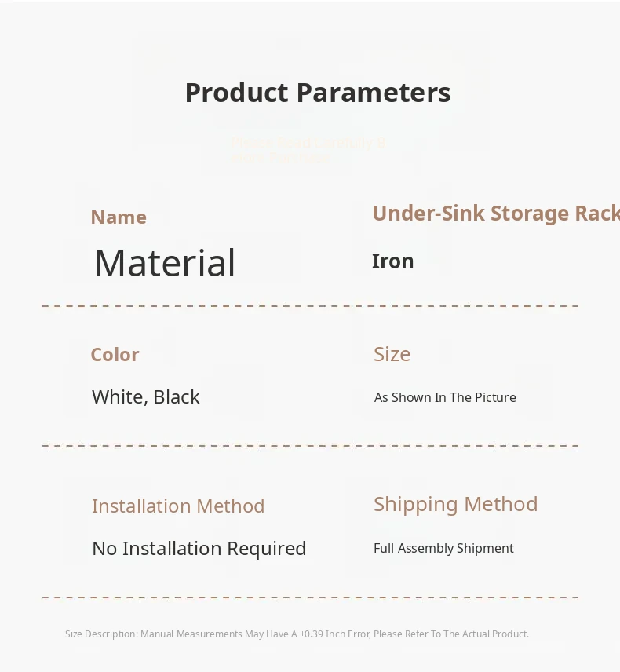Click the dashed divider below Installation Method row
The image size is (620, 672).
click(310, 597)
